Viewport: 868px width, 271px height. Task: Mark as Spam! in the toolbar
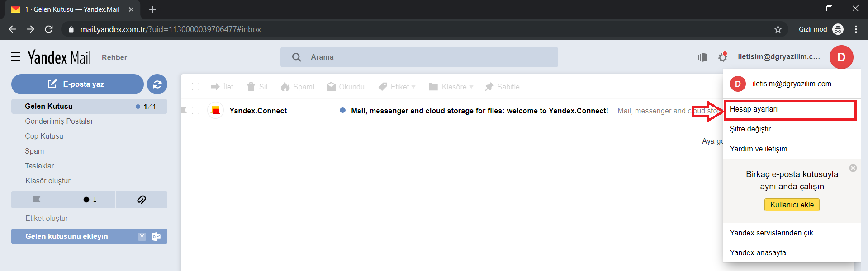pos(297,87)
